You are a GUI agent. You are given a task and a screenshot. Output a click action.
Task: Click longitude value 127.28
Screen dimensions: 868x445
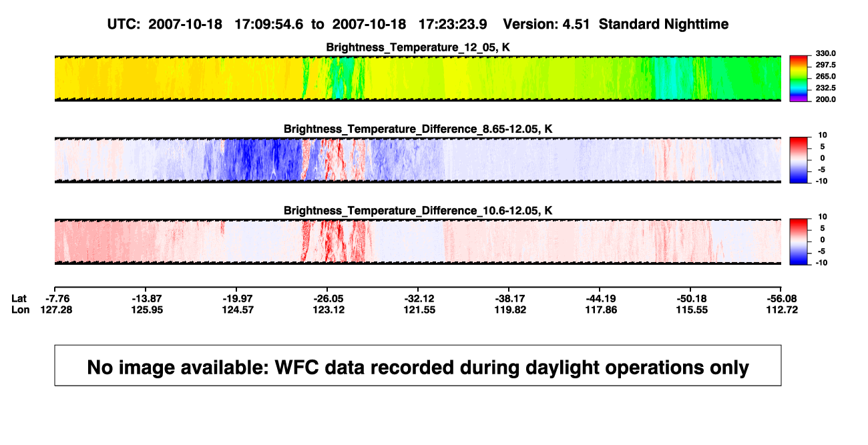(x=56, y=310)
